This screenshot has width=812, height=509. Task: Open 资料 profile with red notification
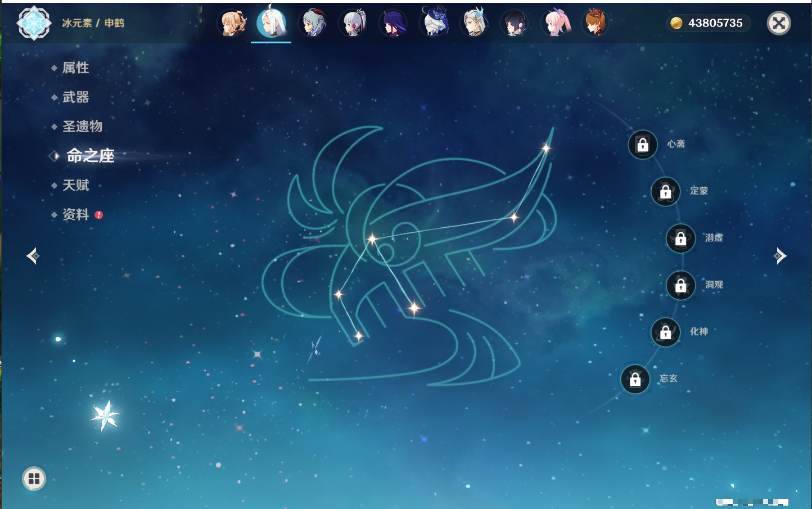75,214
